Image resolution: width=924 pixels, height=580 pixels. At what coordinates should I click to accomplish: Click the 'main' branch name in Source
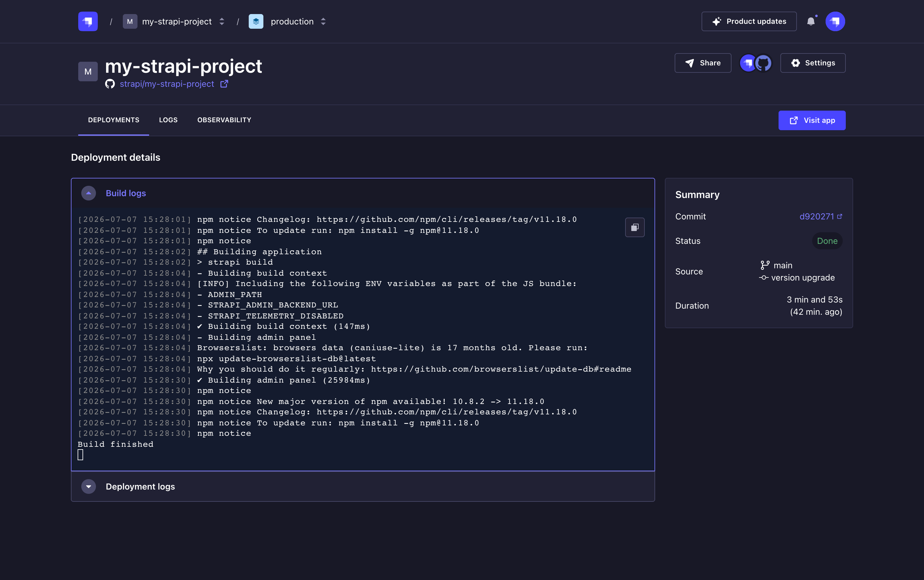[x=783, y=266]
